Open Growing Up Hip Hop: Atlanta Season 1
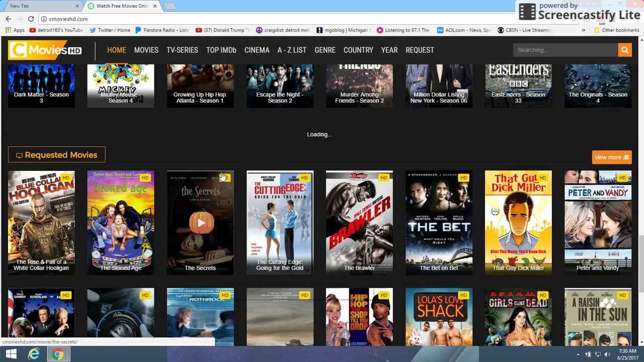 pyautogui.click(x=200, y=86)
